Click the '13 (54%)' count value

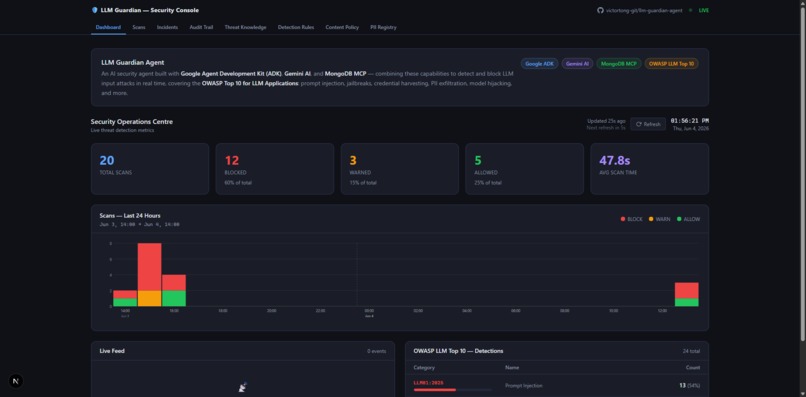689,386
